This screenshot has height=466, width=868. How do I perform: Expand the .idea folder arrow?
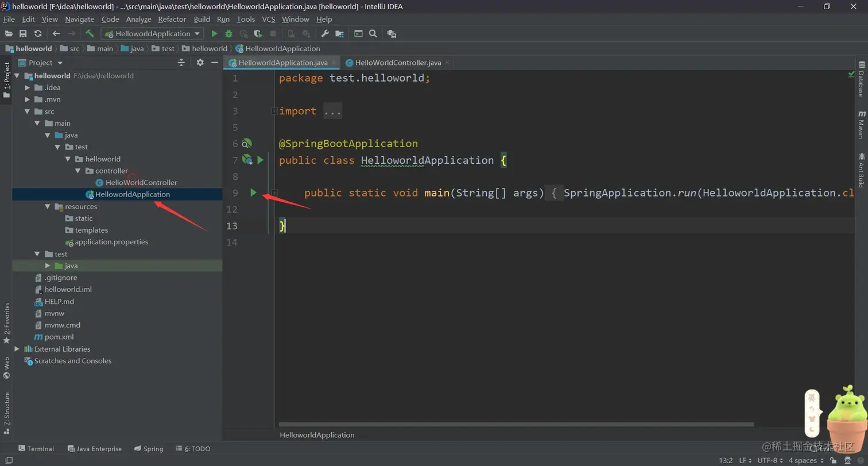coord(27,87)
